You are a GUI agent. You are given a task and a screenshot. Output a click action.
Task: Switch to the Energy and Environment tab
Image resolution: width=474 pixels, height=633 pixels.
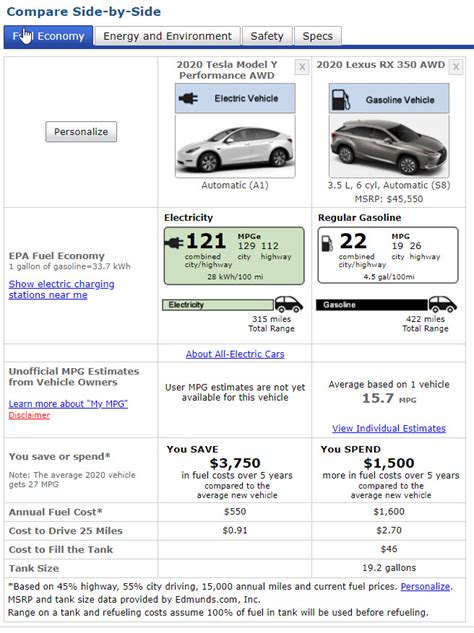168,36
